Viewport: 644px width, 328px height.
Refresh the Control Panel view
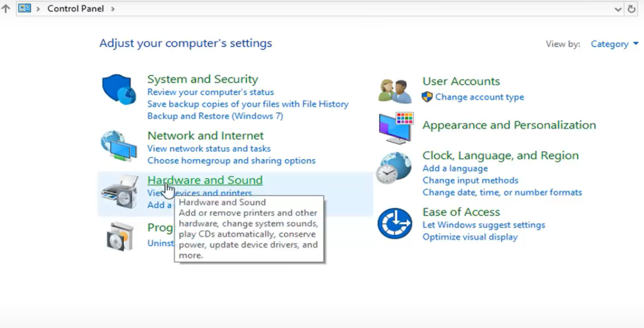click(x=631, y=9)
